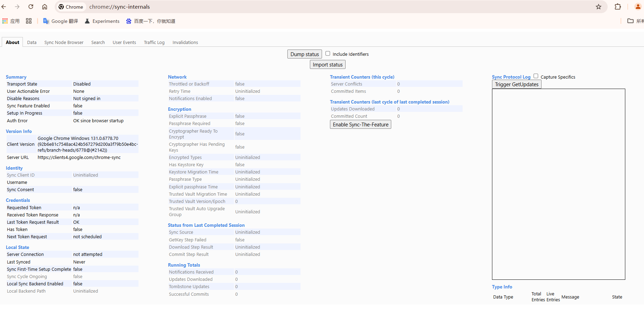Switch to the Traffic Log tab
The height and width of the screenshot is (321, 644).
tap(154, 42)
